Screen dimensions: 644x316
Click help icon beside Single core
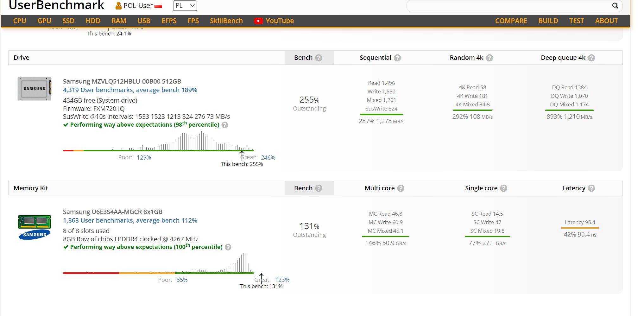(503, 188)
